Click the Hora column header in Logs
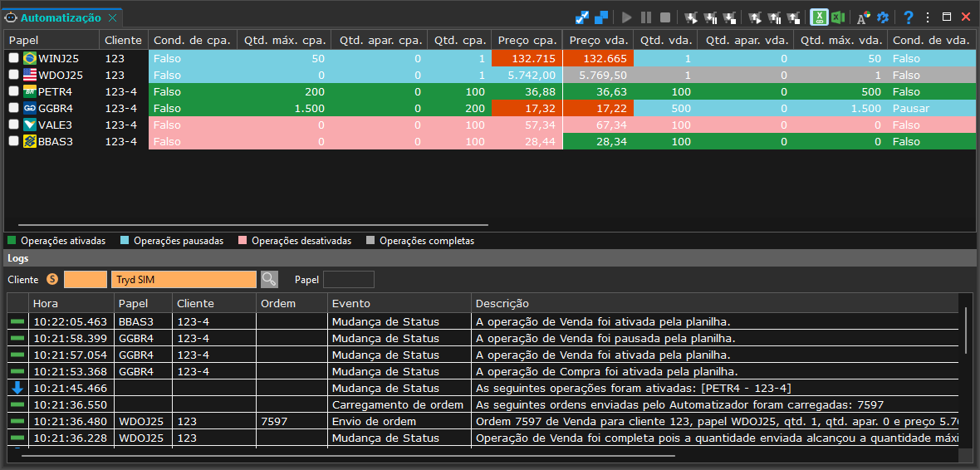 (71, 304)
